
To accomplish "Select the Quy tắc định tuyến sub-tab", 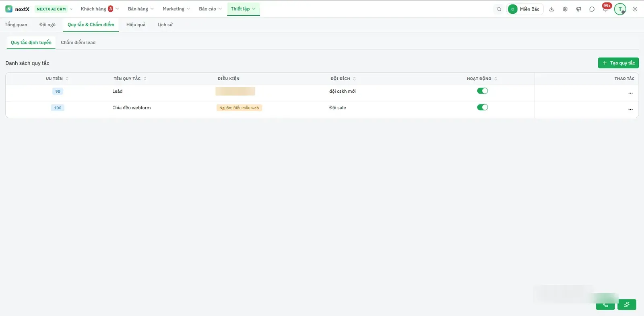I will pos(31,42).
